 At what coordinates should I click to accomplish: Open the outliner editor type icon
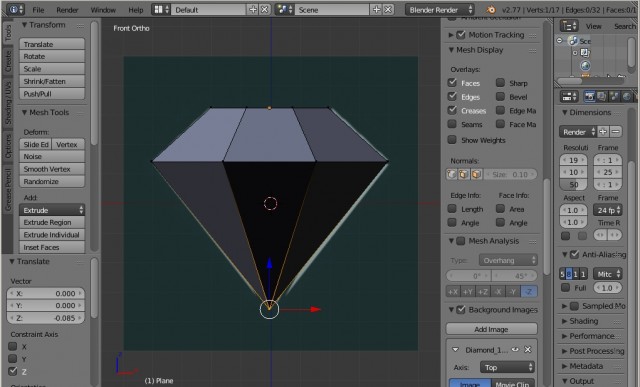[x=569, y=26]
